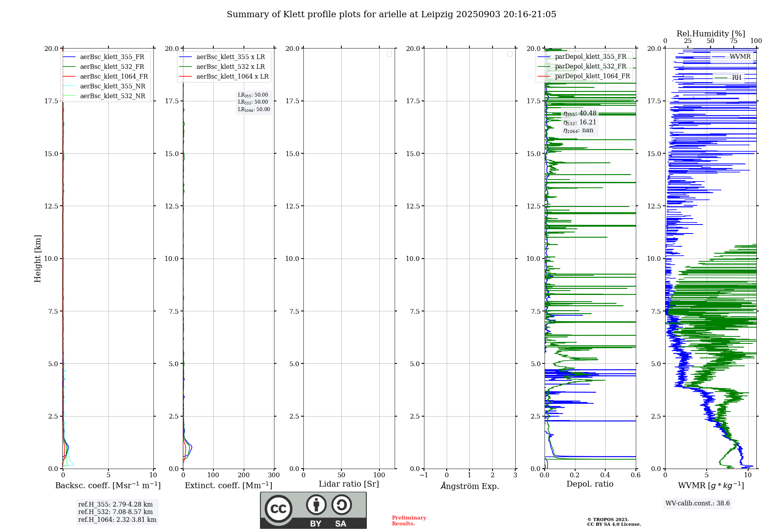This screenshot has width=783, height=532.
Task: Click the aerBsc_klett_355_FR legend entry
Action: pos(112,57)
